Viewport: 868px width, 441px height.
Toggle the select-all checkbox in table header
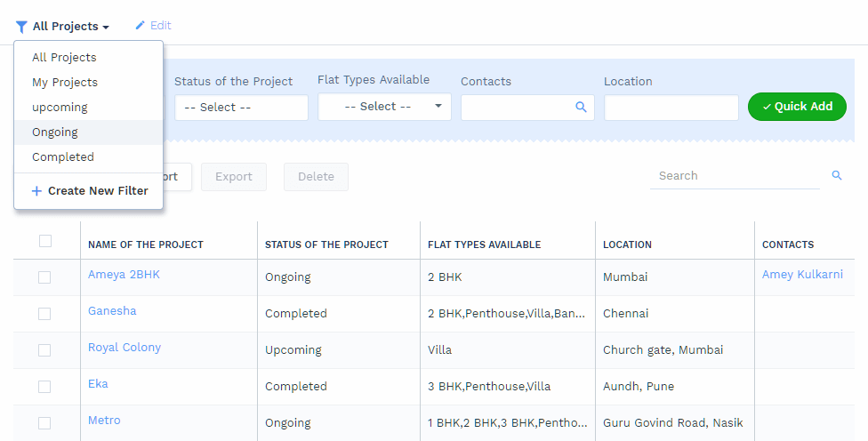(x=45, y=241)
